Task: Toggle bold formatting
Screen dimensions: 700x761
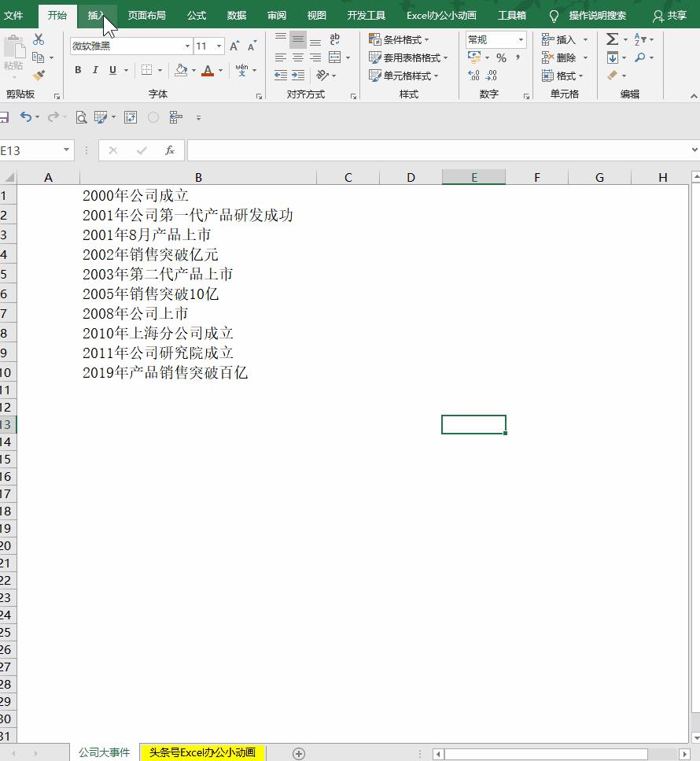Action: click(78, 70)
